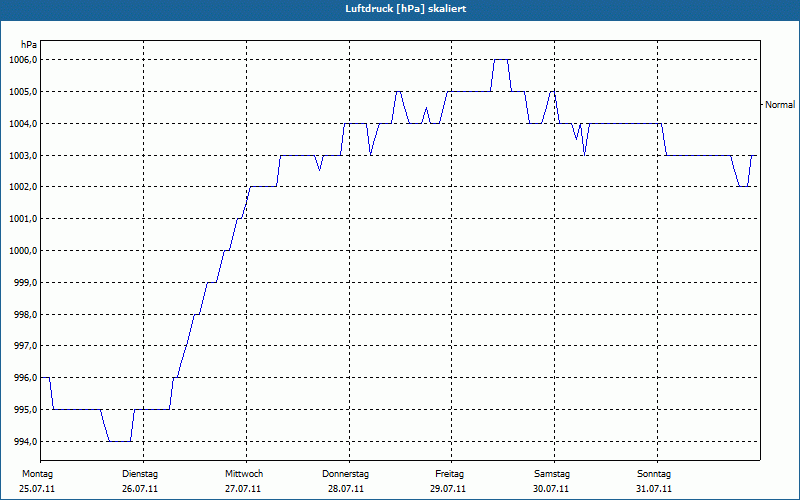Click the 1005,0 y-axis value
The image size is (800, 500).
[x=23, y=92]
